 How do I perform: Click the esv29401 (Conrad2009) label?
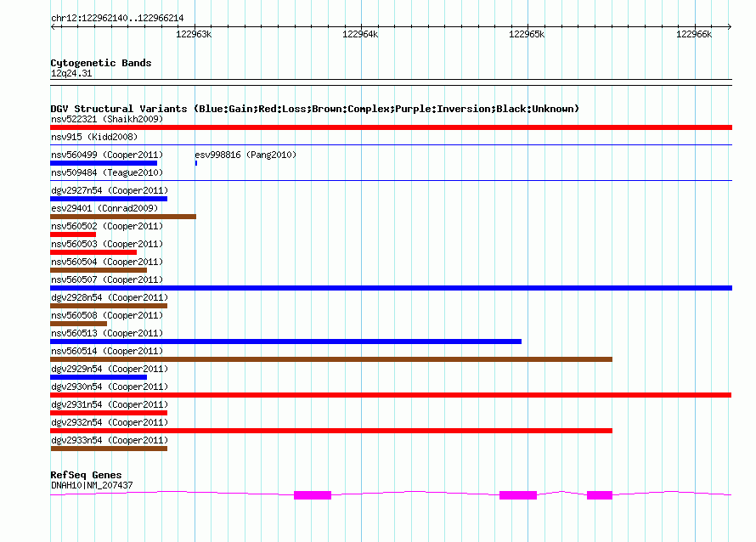pos(104,208)
